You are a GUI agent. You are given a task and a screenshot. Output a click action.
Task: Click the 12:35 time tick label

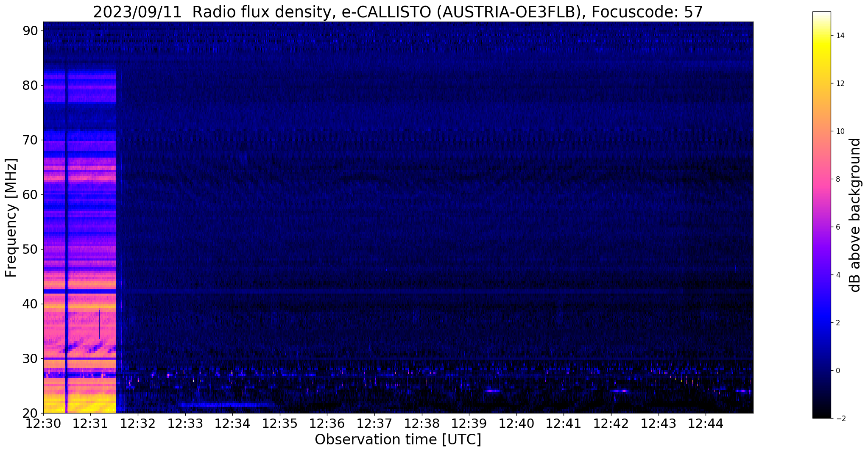click(280, 423)
